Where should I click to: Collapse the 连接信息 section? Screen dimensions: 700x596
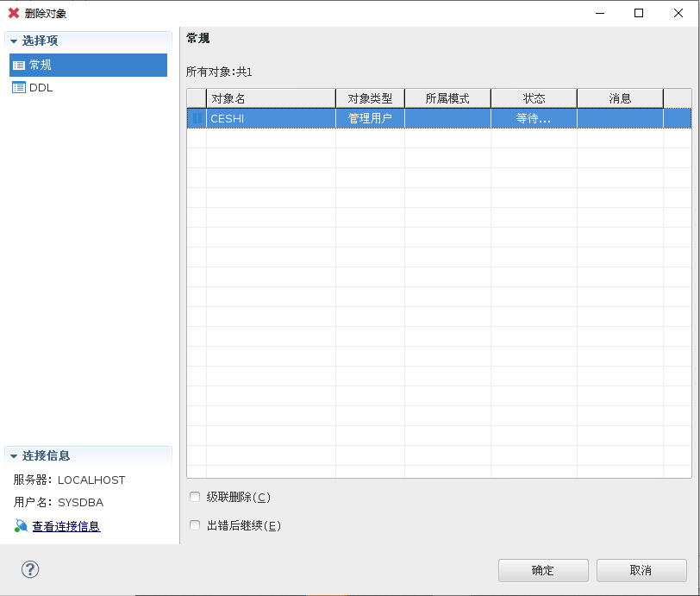click(14, 456)
